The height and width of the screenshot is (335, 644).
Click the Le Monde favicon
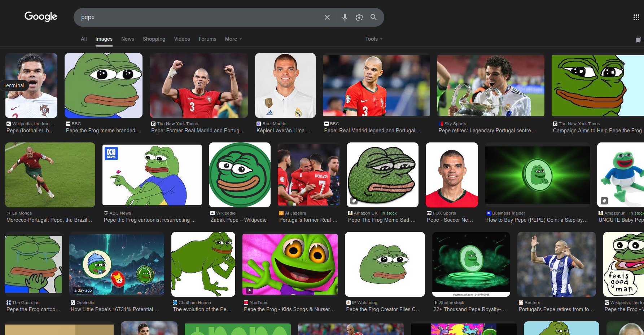click(x=9, y=213)
